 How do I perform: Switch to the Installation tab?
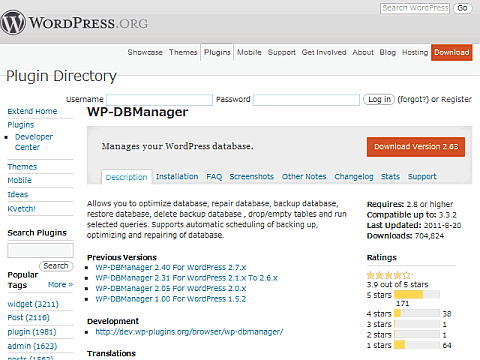coord(177,177)
